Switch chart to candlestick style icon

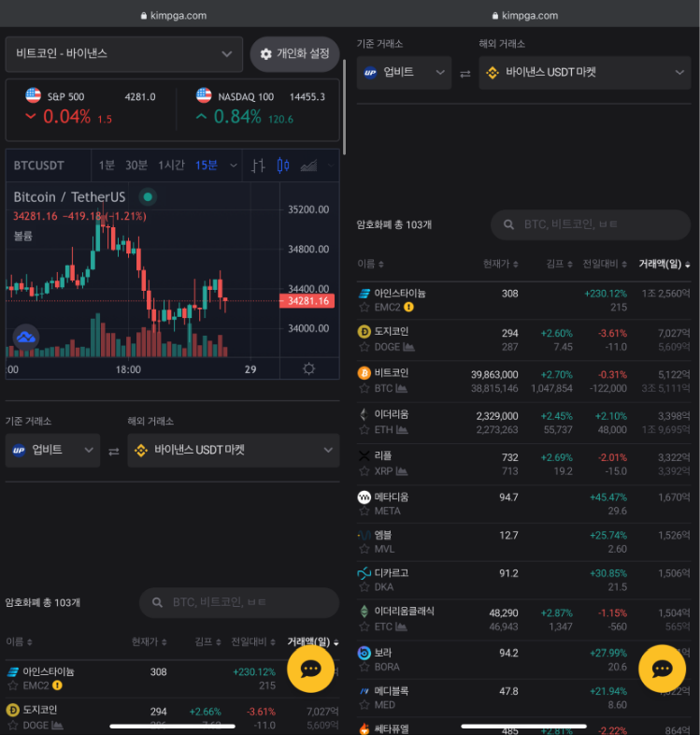coord(283,165)
